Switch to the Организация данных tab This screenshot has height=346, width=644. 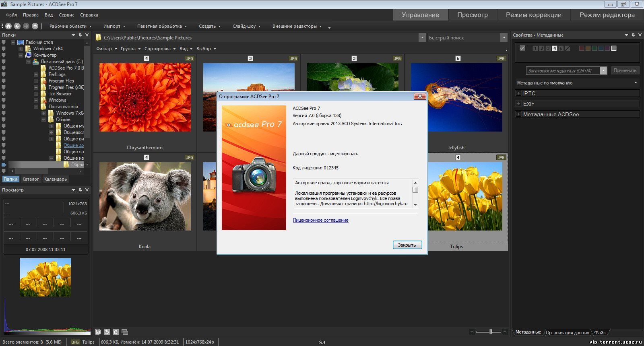click(568, 332)
